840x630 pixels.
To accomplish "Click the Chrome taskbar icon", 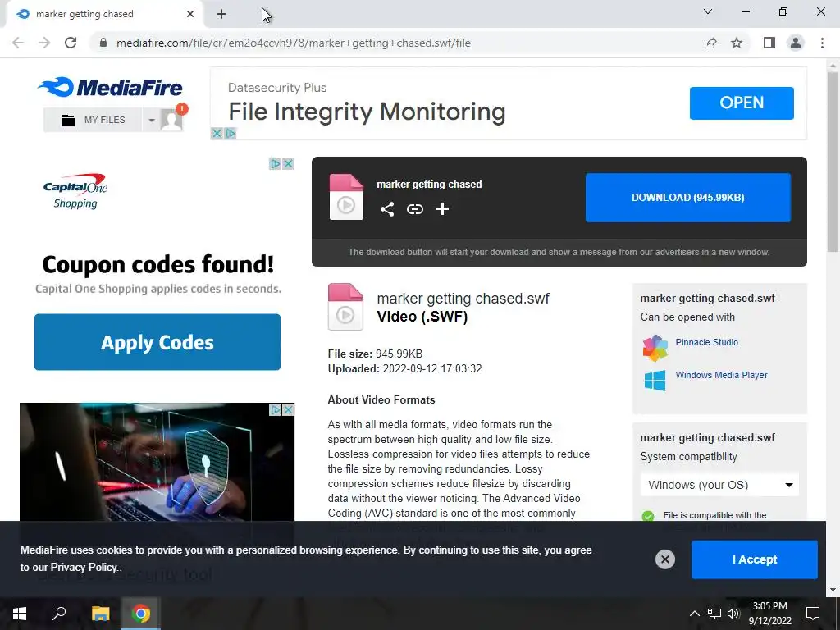I will [x=141, y=614].
